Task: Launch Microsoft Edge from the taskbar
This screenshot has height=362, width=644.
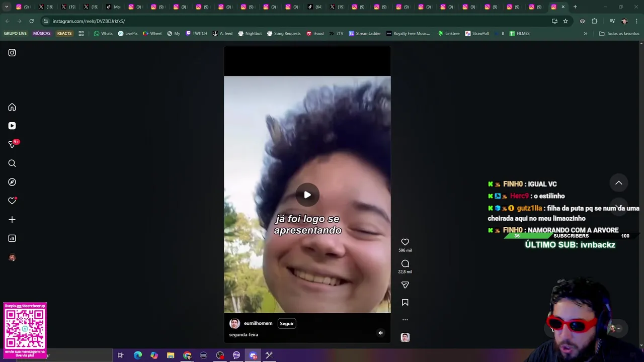Action: tap(137, 355)
